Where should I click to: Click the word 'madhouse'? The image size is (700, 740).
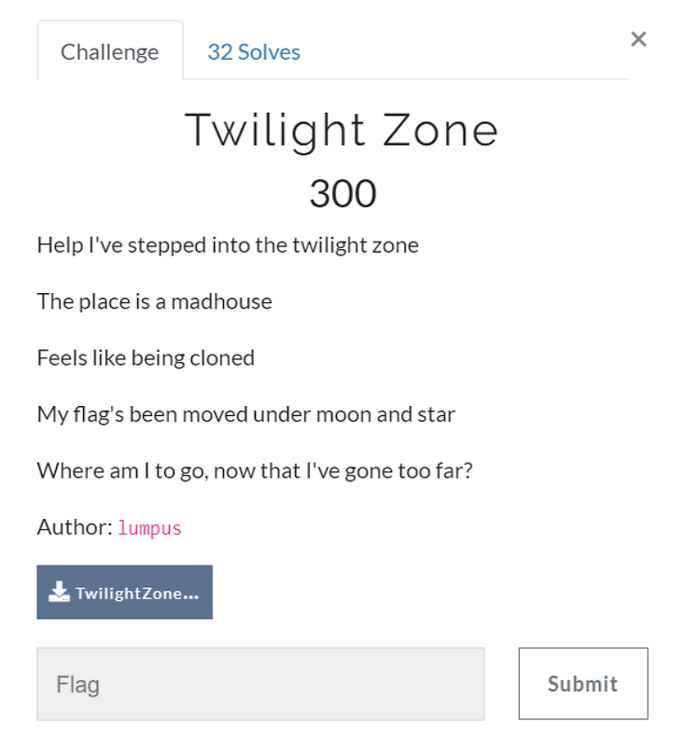221,301
